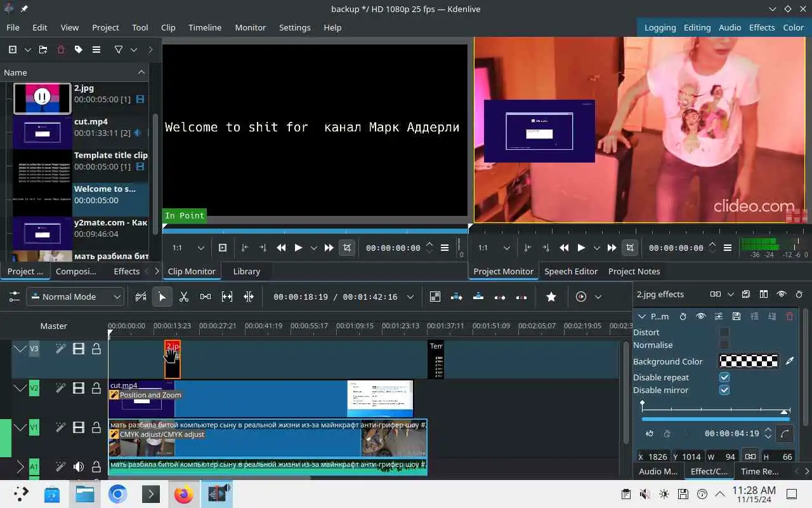Move the effect up in stack

(x=754, y=316)
